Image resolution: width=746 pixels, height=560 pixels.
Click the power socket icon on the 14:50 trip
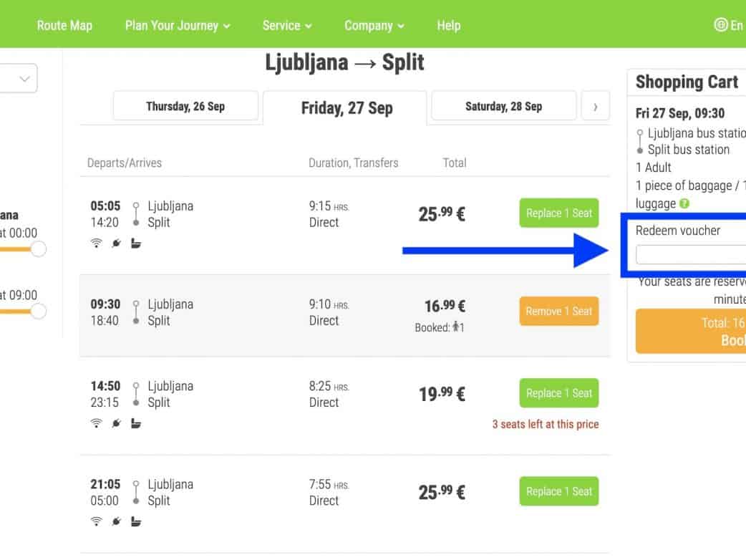[116, 423]
